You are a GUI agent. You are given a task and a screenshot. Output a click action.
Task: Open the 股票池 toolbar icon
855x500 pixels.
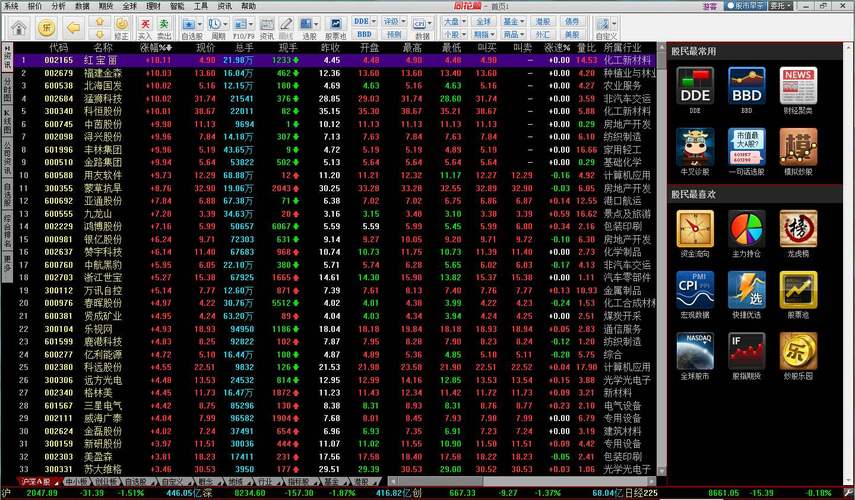(x=336, y=28)
